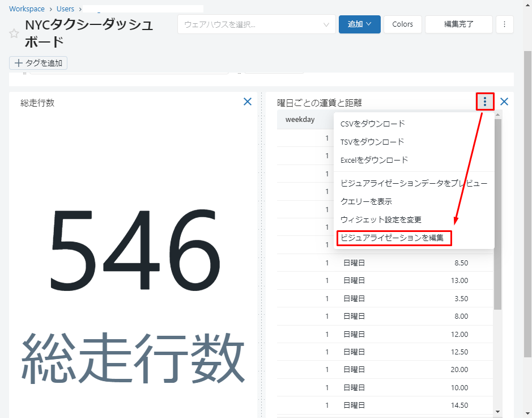Screen dimensions: 532x418
Task: Click the three-dot menu of 曜日ごとの運賃と距離 widget
Action: [485, 102]
